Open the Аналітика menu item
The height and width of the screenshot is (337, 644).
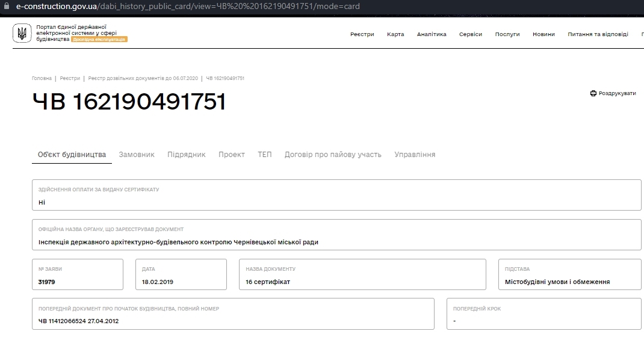pyautogui.click(x=432, y=34)
